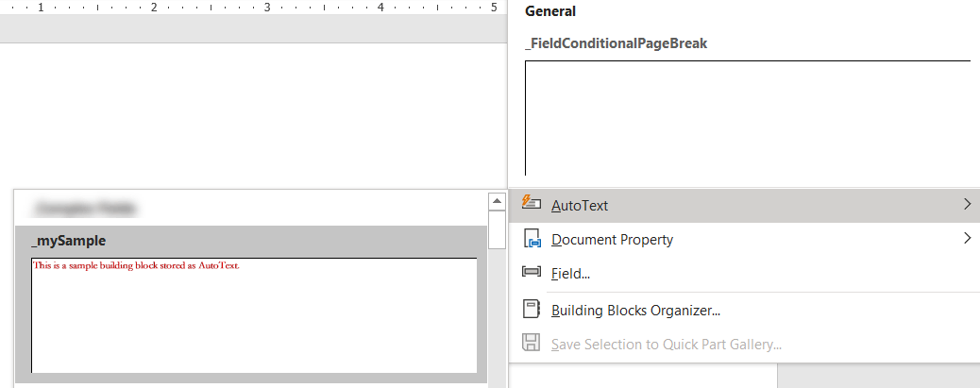Click the Building Blocks Organizer icon
The width and height of the screenshot is (980, 388).
click(532, 310)
